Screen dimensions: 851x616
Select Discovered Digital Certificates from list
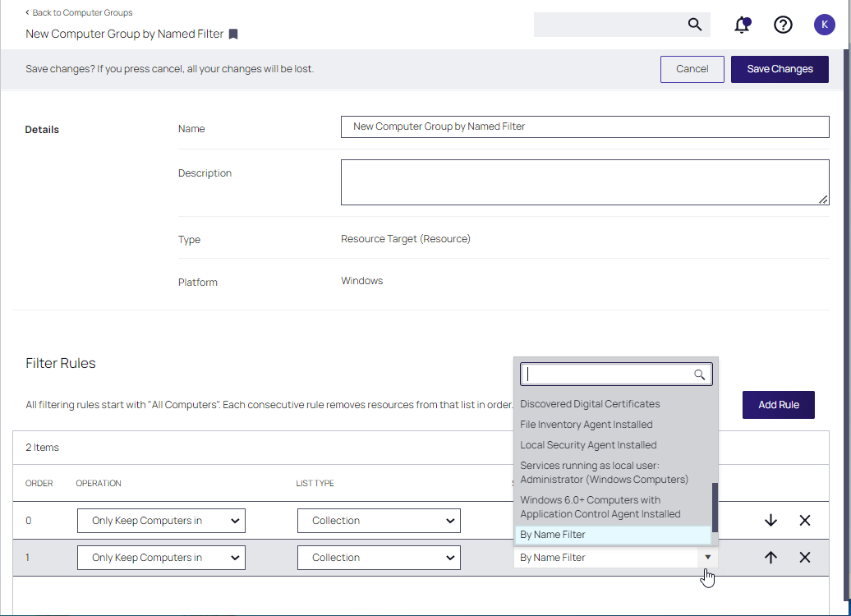590,404
